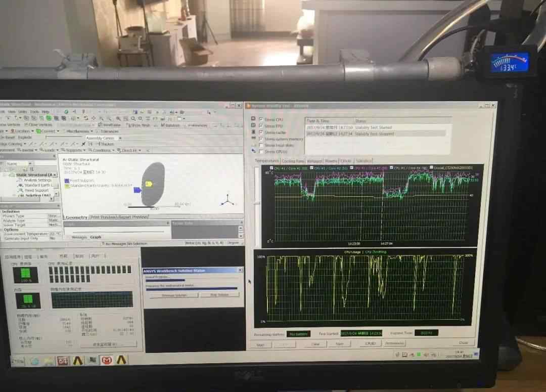546x392 pixels.
Task: Click Interrupt Solution in Solution Status dialog
Action: 174,295
